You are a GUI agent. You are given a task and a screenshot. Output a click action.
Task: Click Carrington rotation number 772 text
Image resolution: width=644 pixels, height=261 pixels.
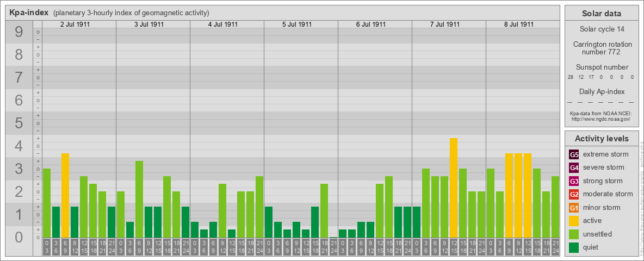[602, 48]
